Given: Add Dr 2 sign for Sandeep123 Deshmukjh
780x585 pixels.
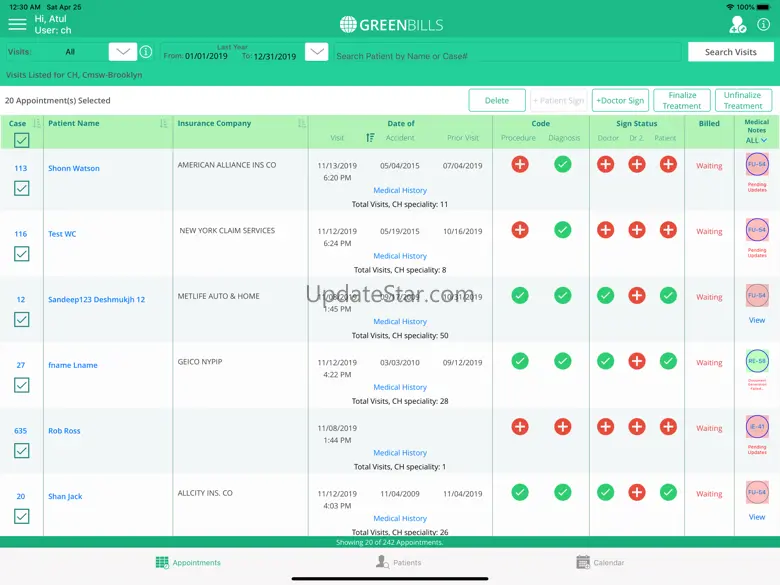Looking at the screenshot, I should (x=637, y=295).
